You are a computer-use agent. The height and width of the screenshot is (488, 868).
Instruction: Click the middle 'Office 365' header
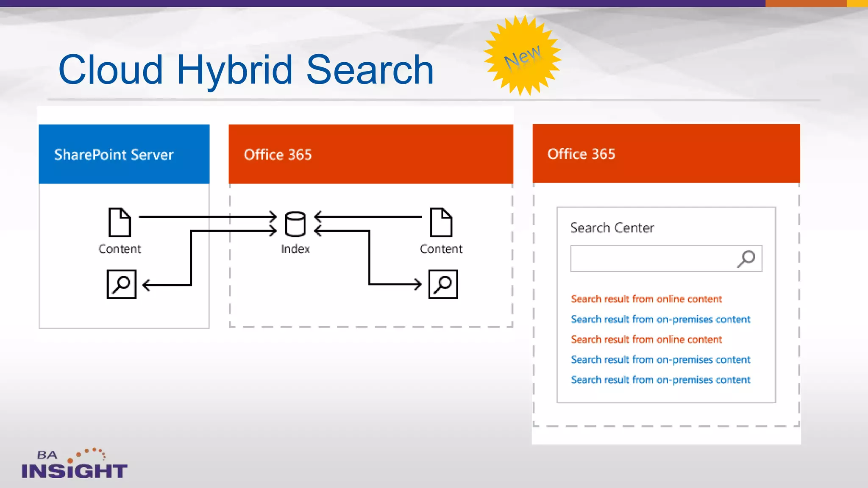point(371,154)
